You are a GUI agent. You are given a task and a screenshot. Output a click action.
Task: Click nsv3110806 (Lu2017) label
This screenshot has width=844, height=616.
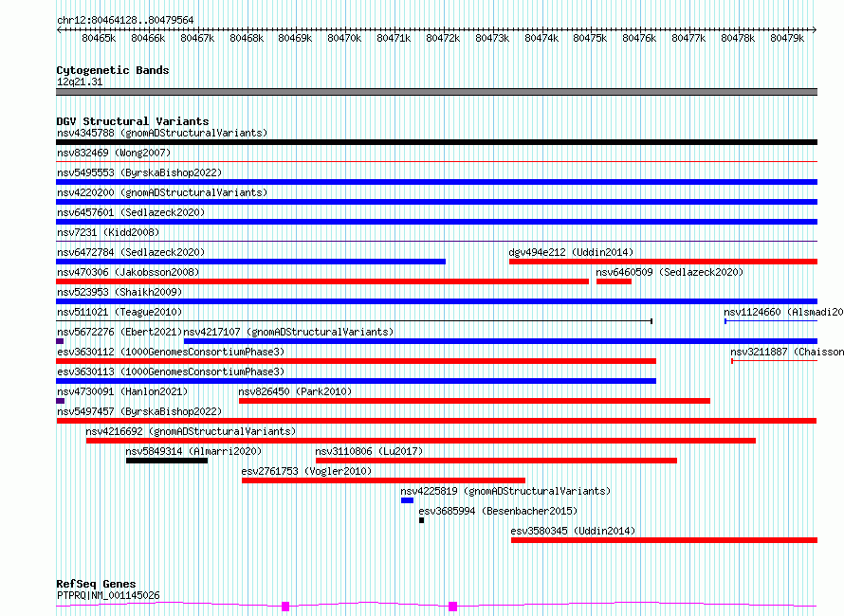pyautogui.click(x=369, y=451)
